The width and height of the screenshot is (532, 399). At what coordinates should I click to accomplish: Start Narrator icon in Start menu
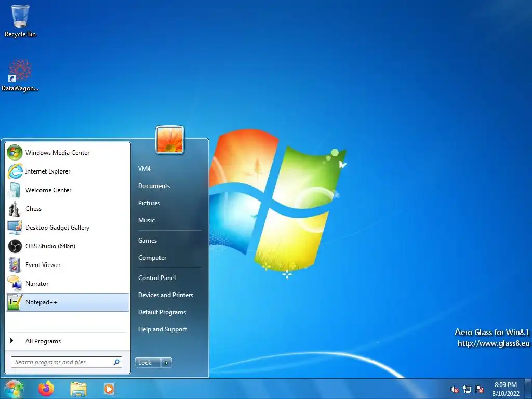(15, 283)
